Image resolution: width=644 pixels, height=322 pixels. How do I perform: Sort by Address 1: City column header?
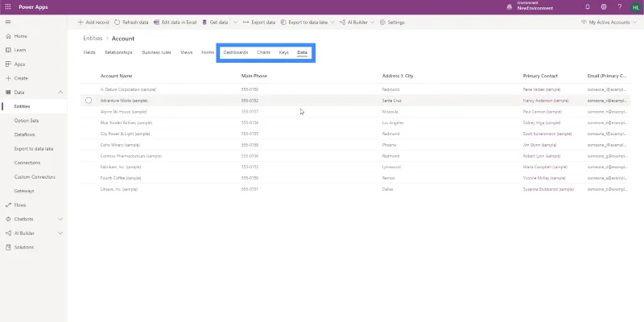398,76
